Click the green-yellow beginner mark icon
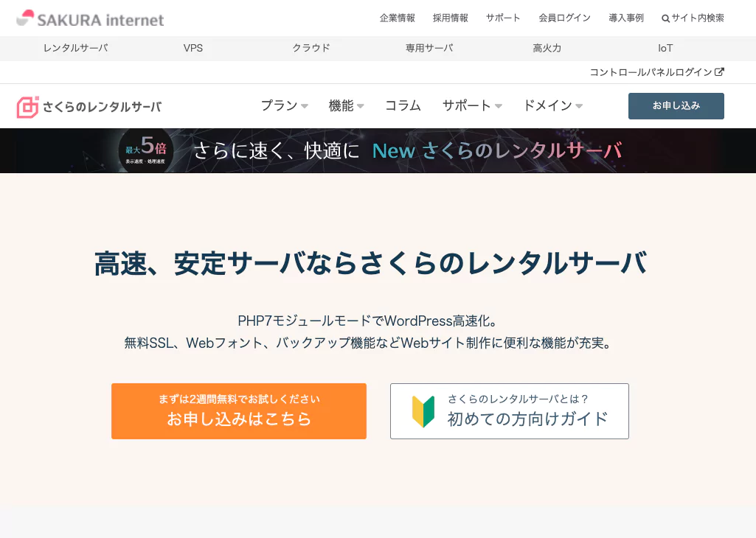 click(x=423, y=411)
